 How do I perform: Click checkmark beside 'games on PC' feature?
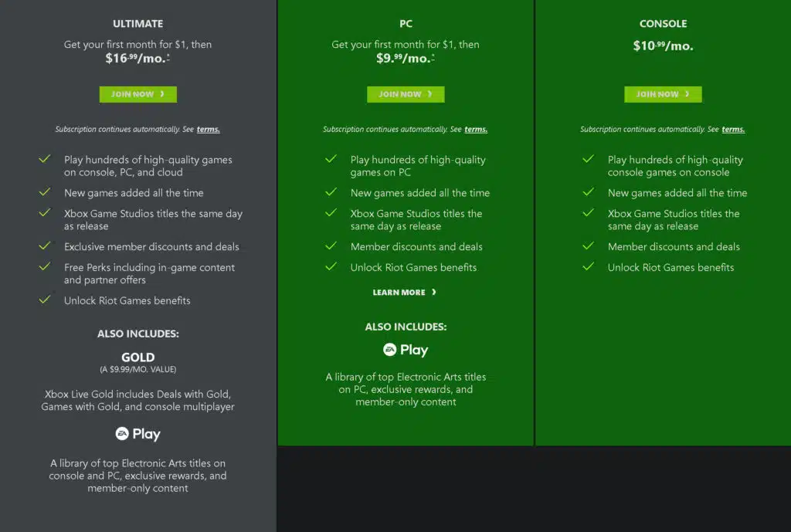(x=331, y=159)
